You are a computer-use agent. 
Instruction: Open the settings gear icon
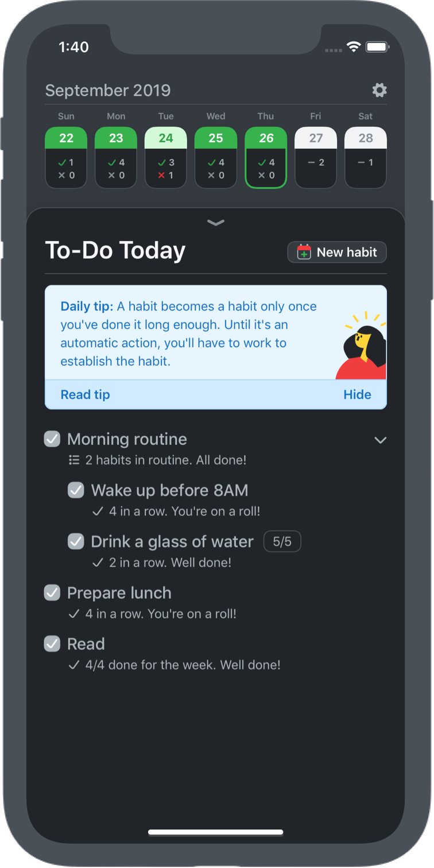click(379, 90)
